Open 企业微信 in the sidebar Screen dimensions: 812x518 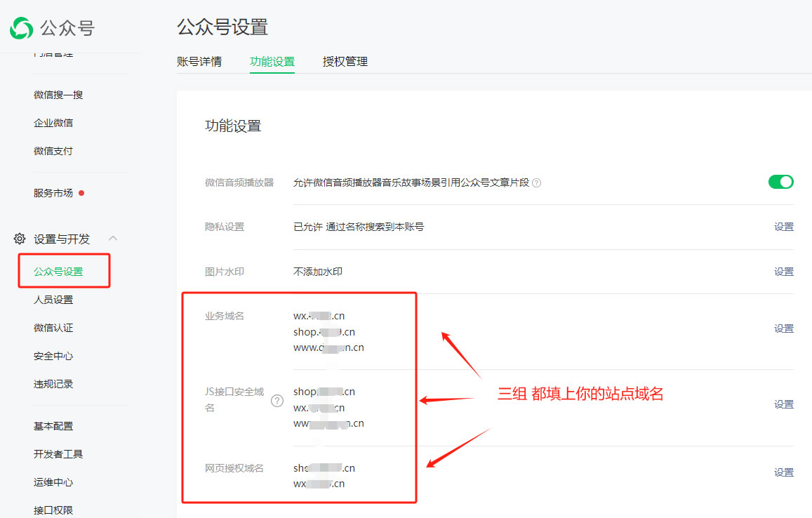[53, 123]
